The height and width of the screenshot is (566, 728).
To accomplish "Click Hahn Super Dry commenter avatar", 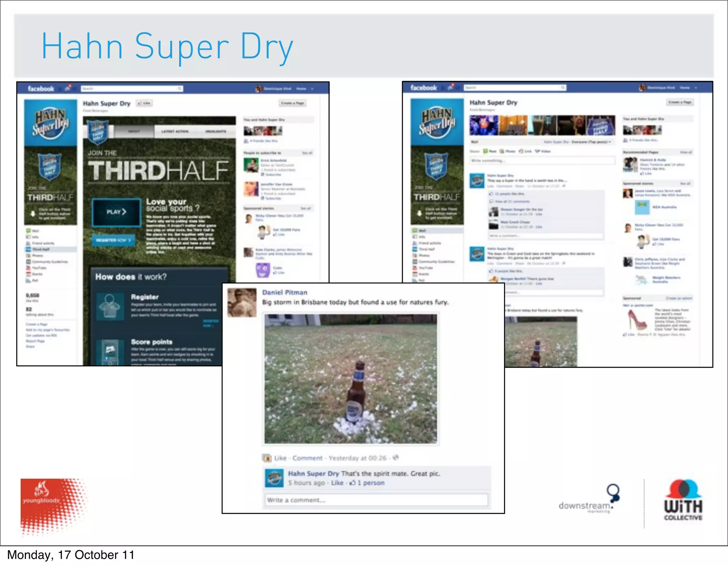I will click(x=274, y=478).
